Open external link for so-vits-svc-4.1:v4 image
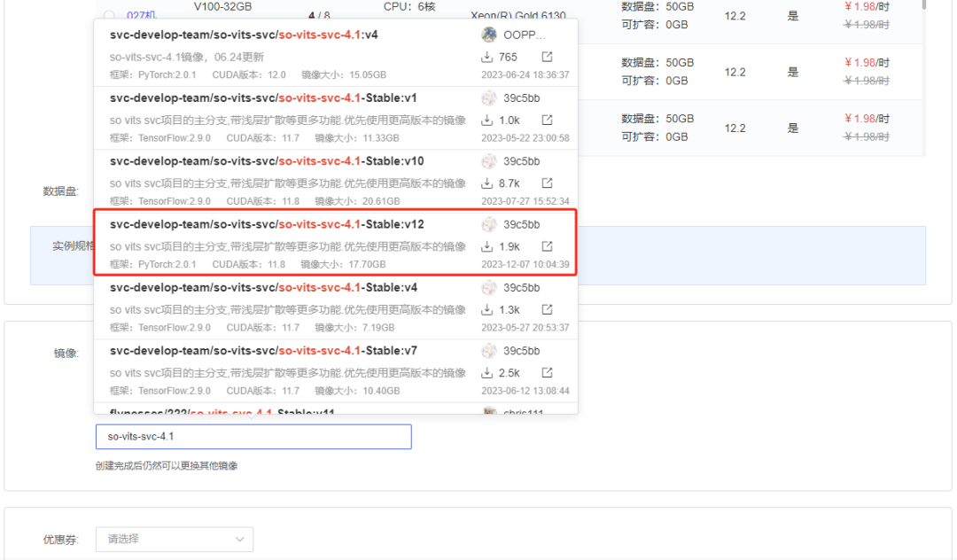The height and width of the screenshot is (560, 957). (x=547, y=57)
